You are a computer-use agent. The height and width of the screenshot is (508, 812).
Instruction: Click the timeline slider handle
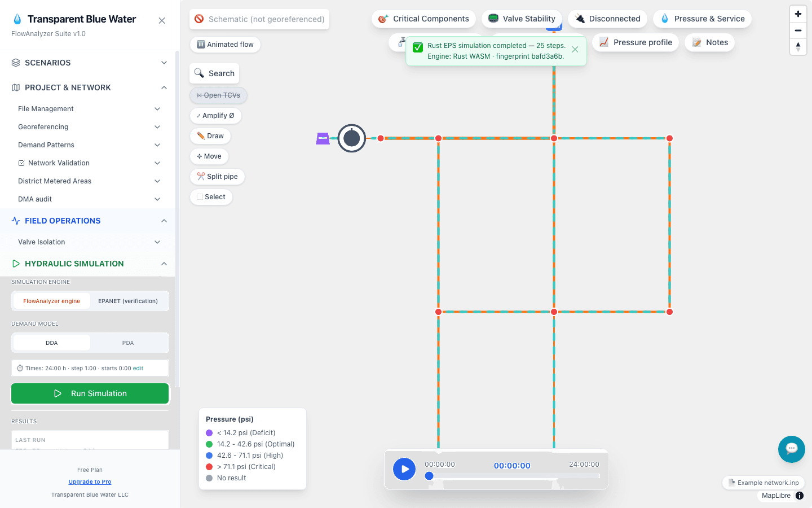(x=429, y=476)
